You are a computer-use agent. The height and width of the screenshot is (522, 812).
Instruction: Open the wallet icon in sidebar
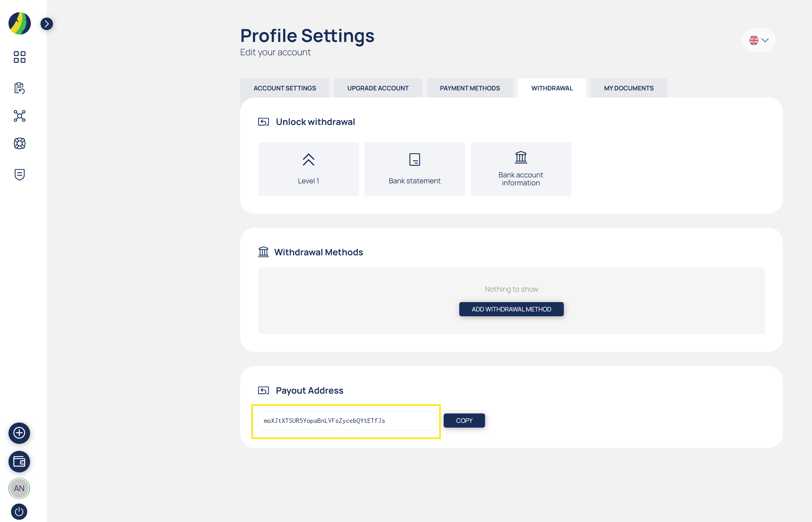click(x=19, y=461)
